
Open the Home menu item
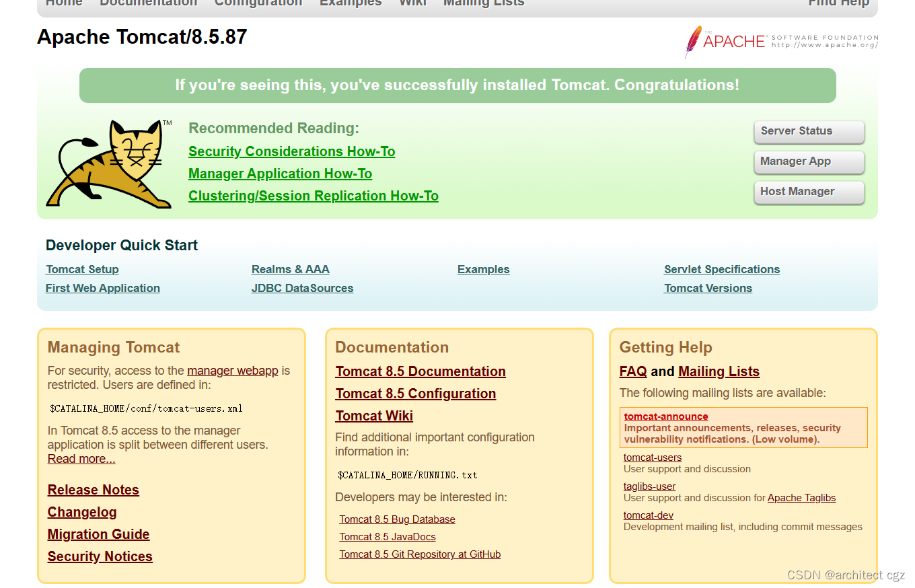[63, 3]
